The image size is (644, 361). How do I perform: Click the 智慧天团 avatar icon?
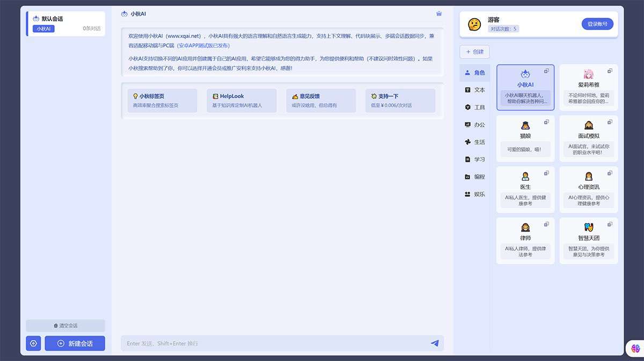[x=589, y=227]
